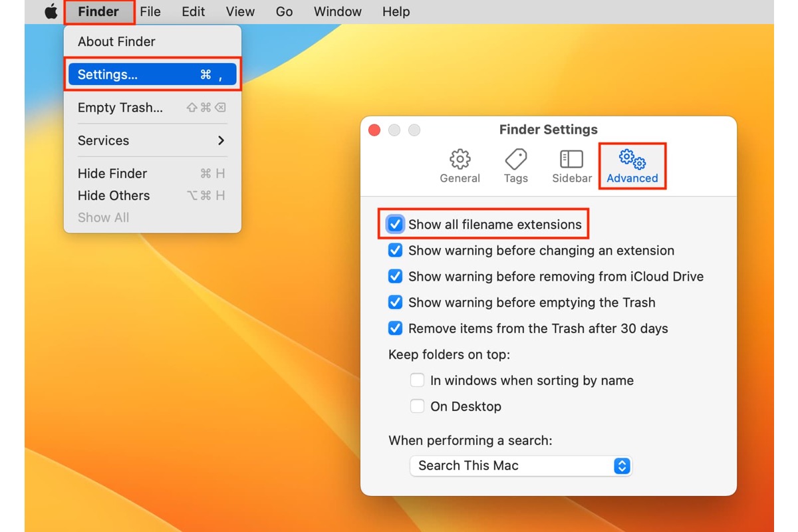Select the Advanced double-gear icon
798x532 pixels.
[x=632, y=160]
